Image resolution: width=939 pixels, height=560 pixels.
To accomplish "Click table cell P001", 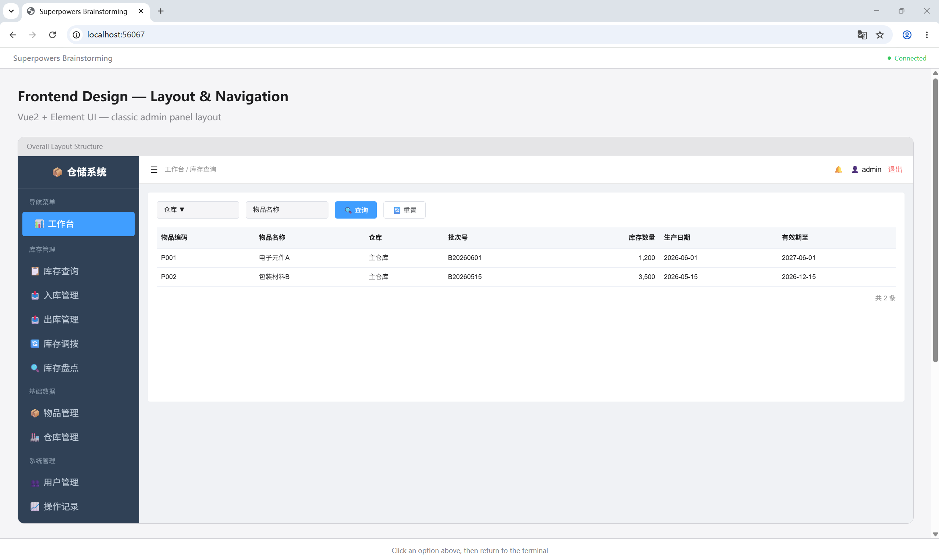I will point(168,258).
